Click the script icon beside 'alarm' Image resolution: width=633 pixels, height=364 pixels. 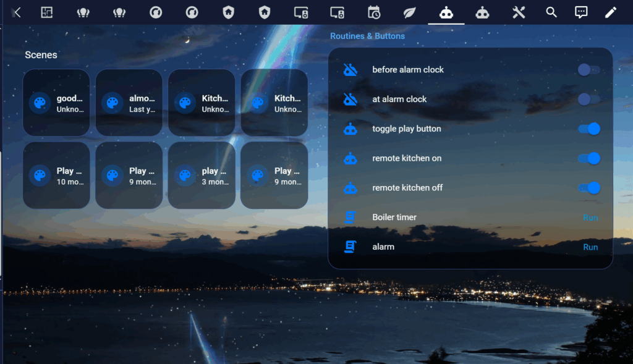click(350, 247)
